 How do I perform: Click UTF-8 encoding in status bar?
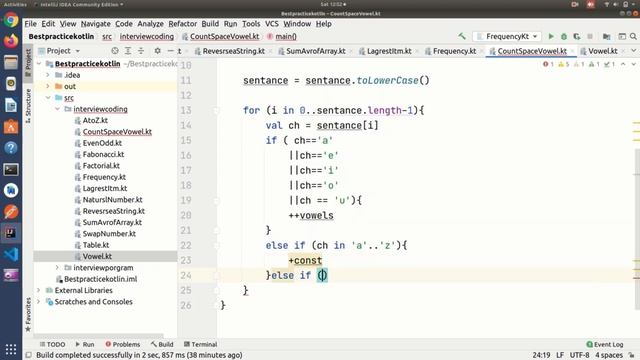coord(579,355)
